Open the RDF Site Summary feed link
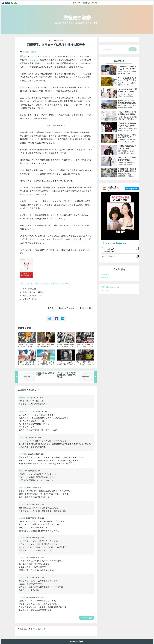 (110, 287)
